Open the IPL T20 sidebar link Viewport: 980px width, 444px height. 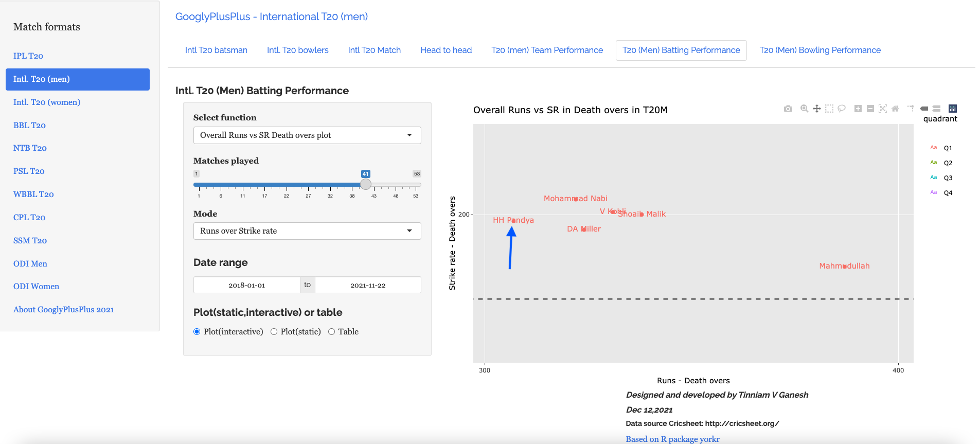point(28,56)
